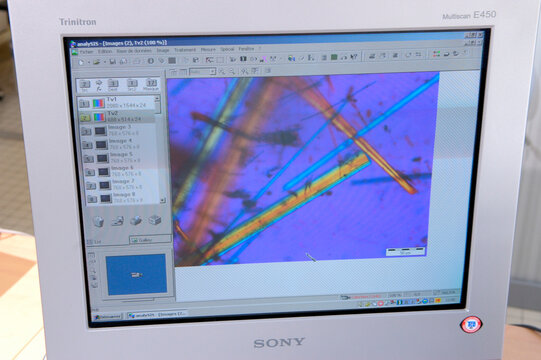
Task: Click the fourth device icon below buffer list
Action: pos(155,220)
